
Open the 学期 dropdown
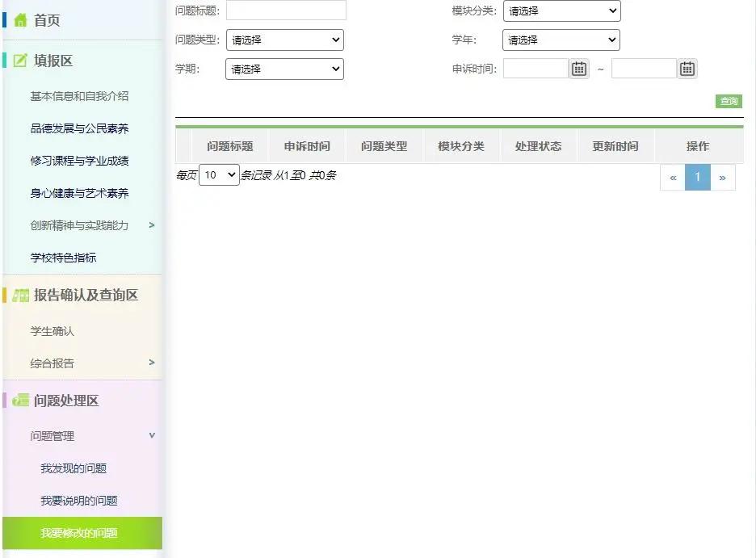tap(284, 69)
